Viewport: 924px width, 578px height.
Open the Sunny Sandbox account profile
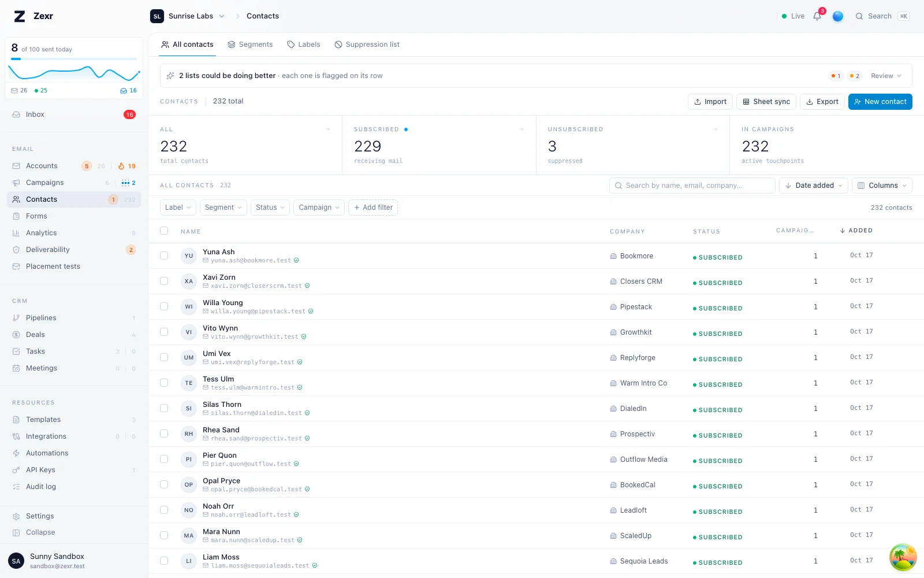click(74, 561)
